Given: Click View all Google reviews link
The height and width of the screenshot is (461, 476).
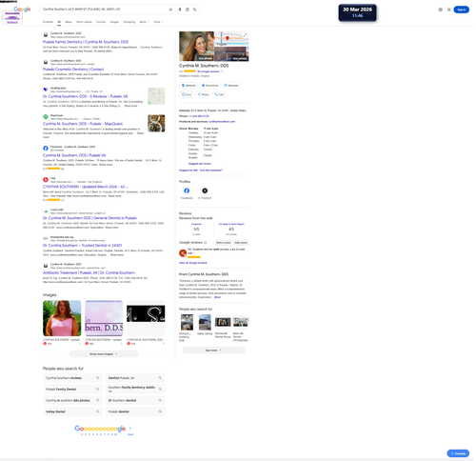Looking at the screenshot, I should click(193, 263).
